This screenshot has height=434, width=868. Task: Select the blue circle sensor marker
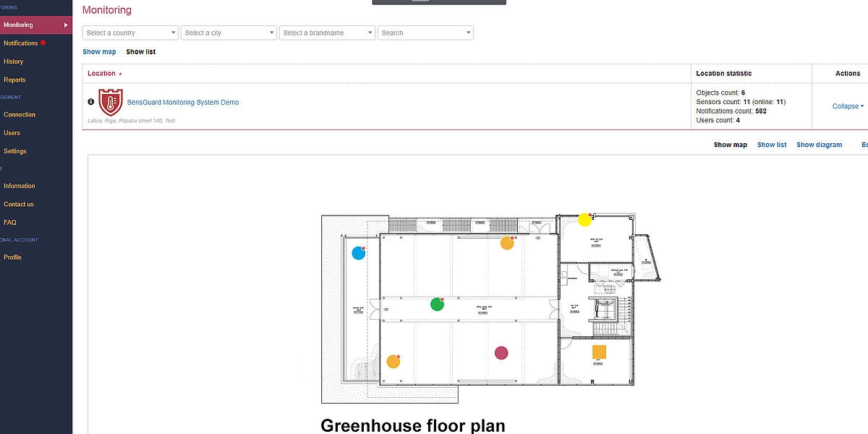tap(358, 253)
